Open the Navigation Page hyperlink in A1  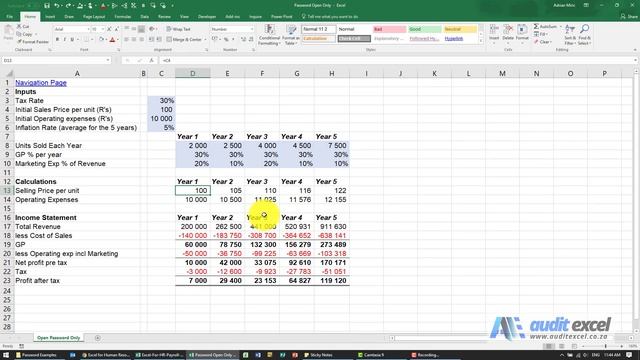(x=41, y=83)
